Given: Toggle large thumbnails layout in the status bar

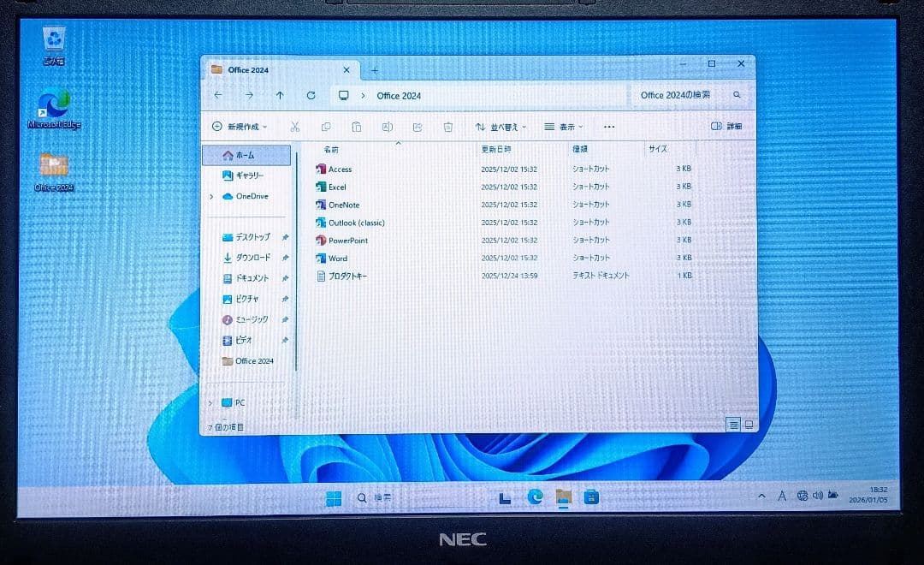Looking at the screenshot, I should click(749, 423).
